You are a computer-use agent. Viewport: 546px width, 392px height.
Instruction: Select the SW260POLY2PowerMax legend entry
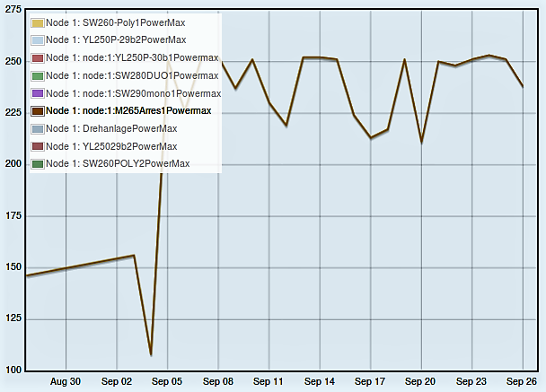pos(118,163)
